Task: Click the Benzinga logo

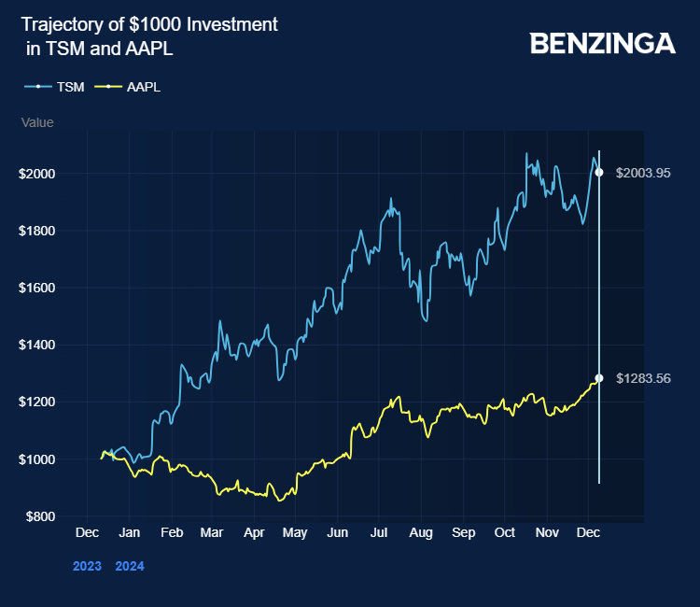Action: pyautogui.click(x=602, y=43)
